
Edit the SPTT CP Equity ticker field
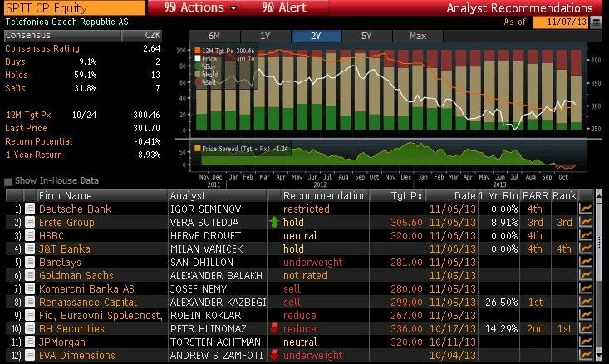click(x=75, y=7)
